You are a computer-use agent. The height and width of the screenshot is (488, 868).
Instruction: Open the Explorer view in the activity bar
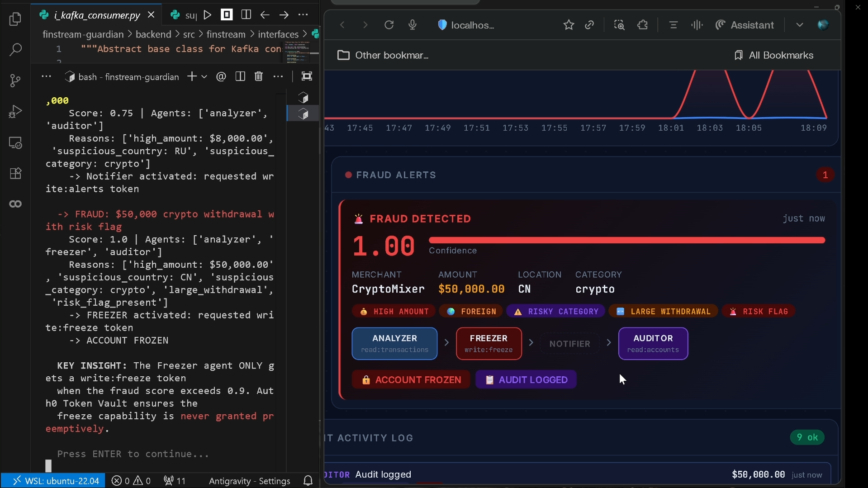tap(15, 19)
